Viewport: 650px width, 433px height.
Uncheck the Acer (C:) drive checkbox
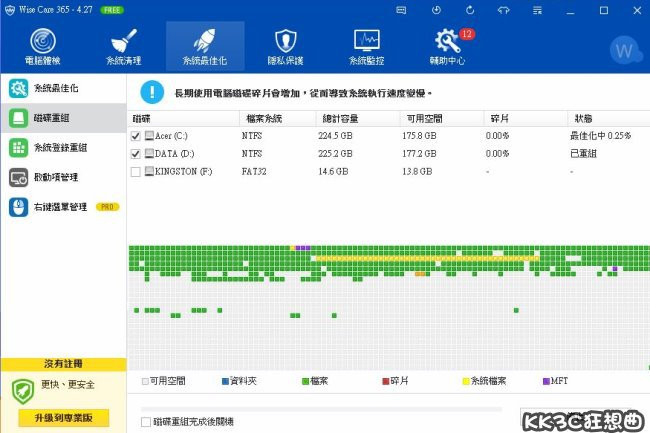(x=136, y=136)
